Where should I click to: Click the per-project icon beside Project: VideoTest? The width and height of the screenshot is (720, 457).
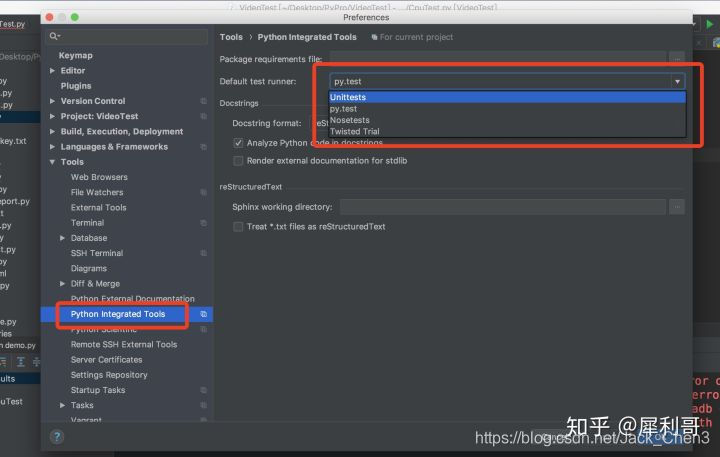203,116
